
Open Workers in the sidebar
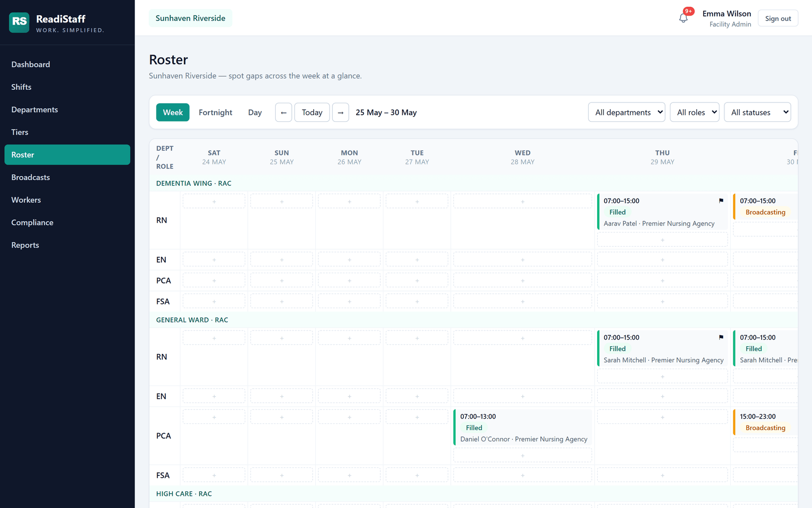tap(67, 200)
